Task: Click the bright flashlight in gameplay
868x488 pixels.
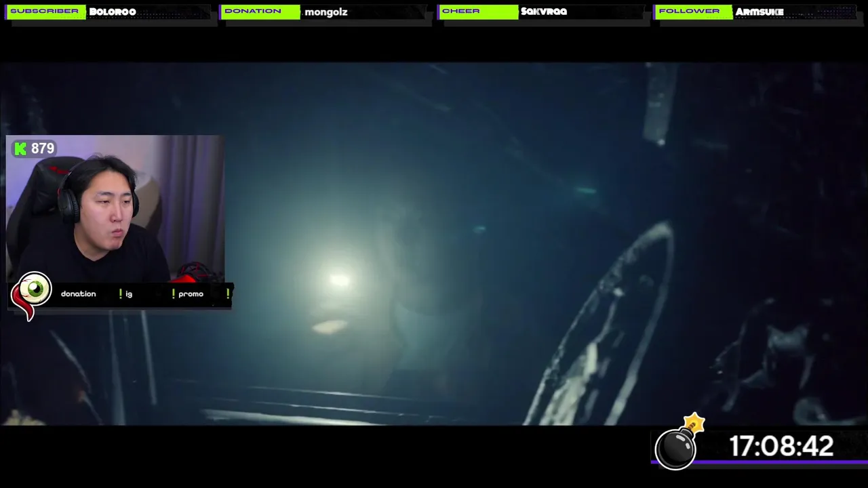Action: pos(339,279)
